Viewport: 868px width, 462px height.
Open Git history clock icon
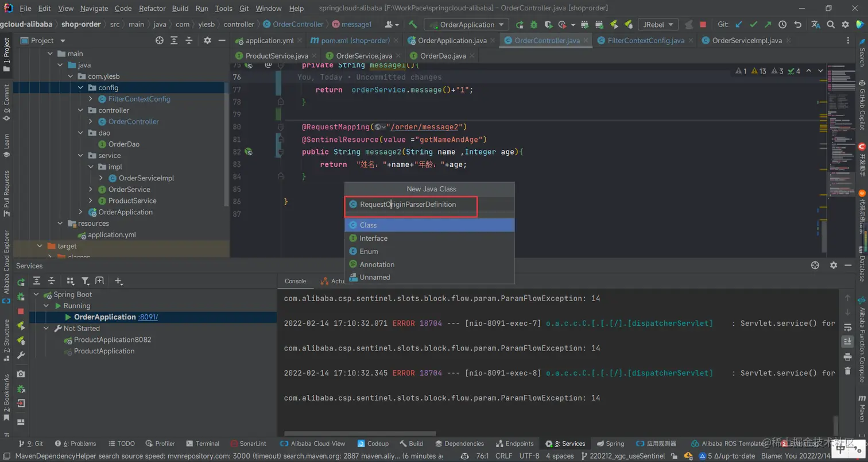[x=782, y=25]
